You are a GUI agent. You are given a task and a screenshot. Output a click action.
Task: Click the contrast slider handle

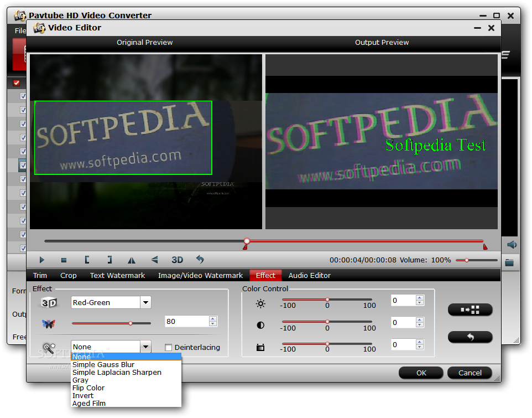tap(327, 322)
